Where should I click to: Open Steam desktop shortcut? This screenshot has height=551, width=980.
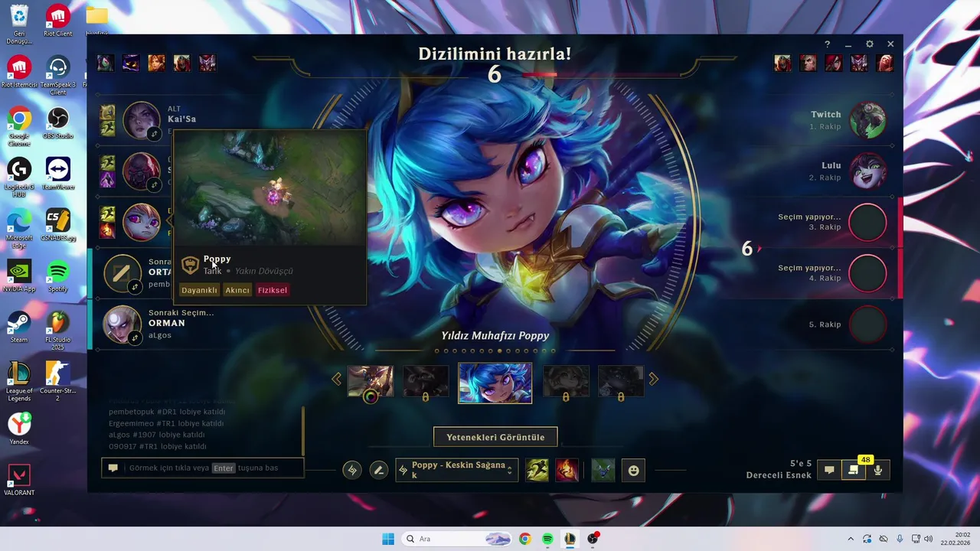point(19,328)
